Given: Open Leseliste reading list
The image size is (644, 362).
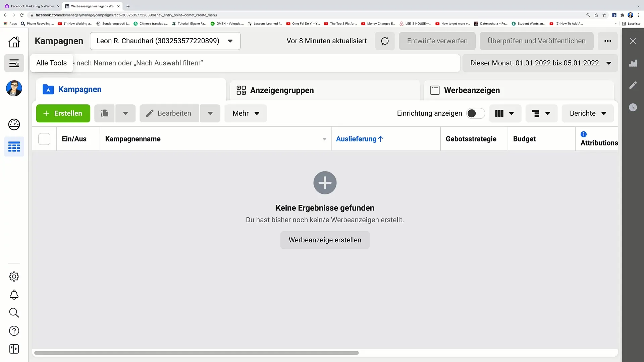Looking at the screenshot, I should coord(631,23).
